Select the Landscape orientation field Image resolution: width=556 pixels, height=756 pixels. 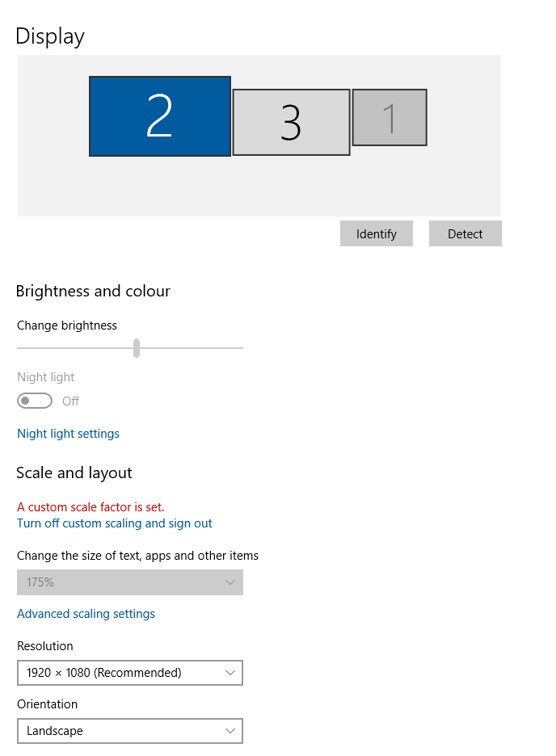tap(129, 731)
